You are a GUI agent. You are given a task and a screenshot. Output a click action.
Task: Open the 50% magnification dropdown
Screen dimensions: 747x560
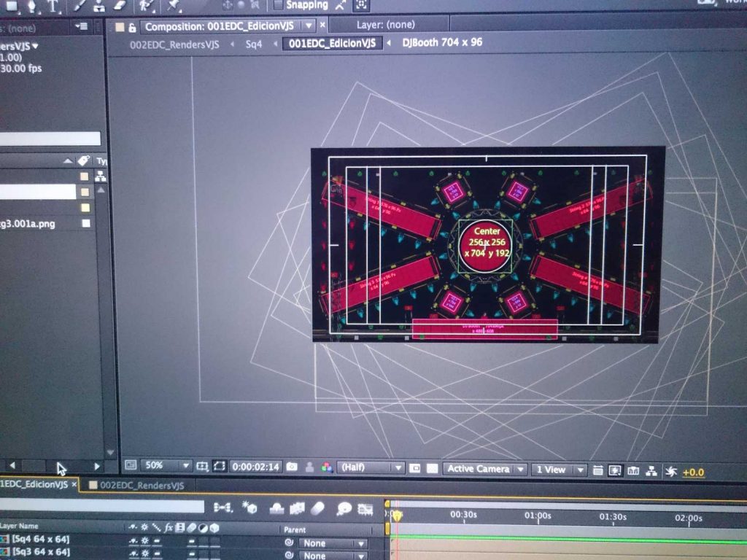click(166, 465)
